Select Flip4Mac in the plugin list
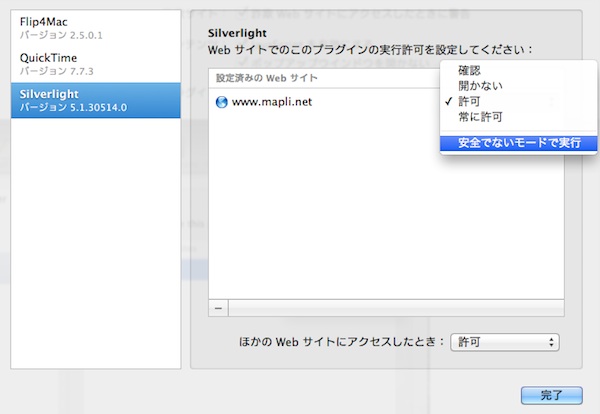 coord(96,26)
